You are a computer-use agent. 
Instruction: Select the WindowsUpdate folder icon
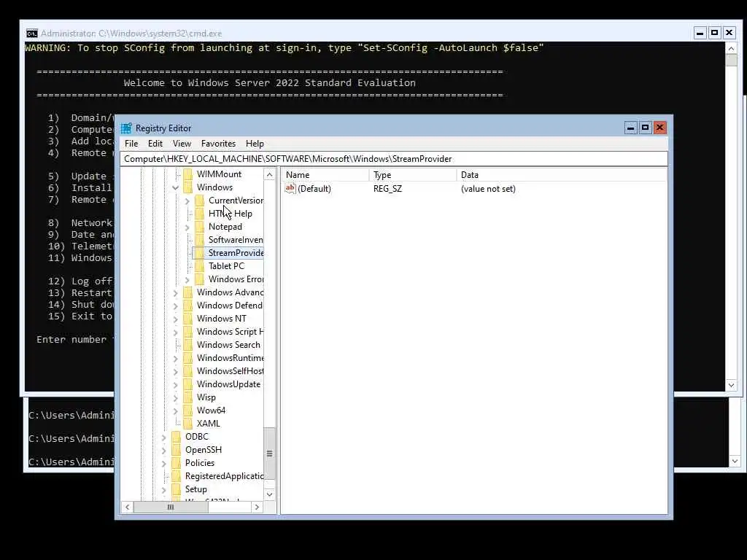click(188, 384)
